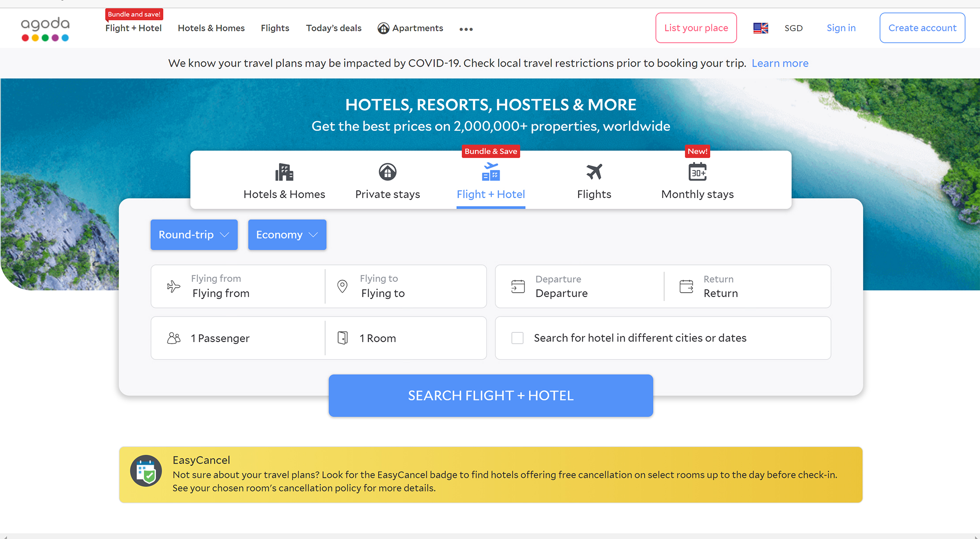Click the Departure calendar icon

point(518,286)
